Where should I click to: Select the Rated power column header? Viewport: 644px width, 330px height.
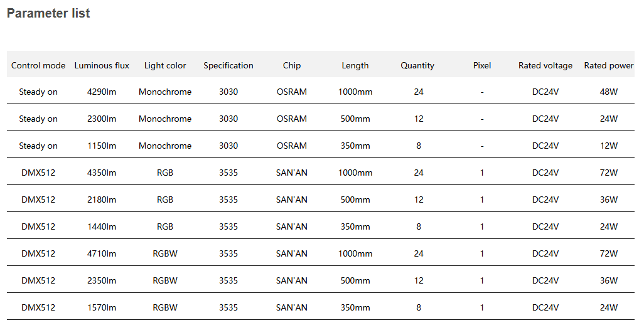(609, 65)
